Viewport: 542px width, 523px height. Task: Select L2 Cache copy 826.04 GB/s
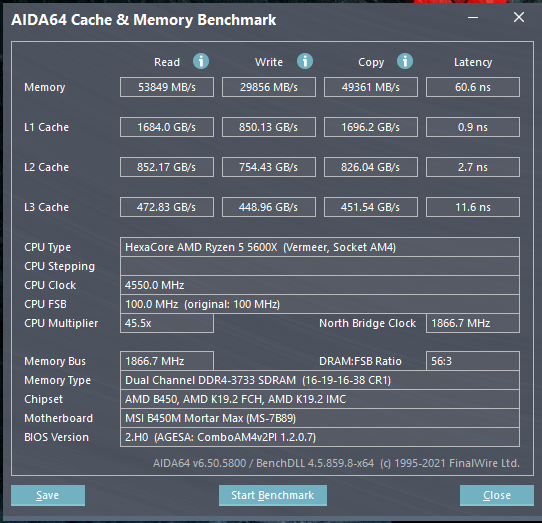click(371, 167)
